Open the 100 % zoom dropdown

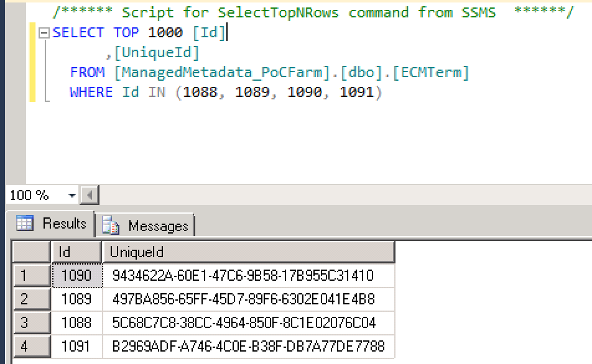pos(72,196)
